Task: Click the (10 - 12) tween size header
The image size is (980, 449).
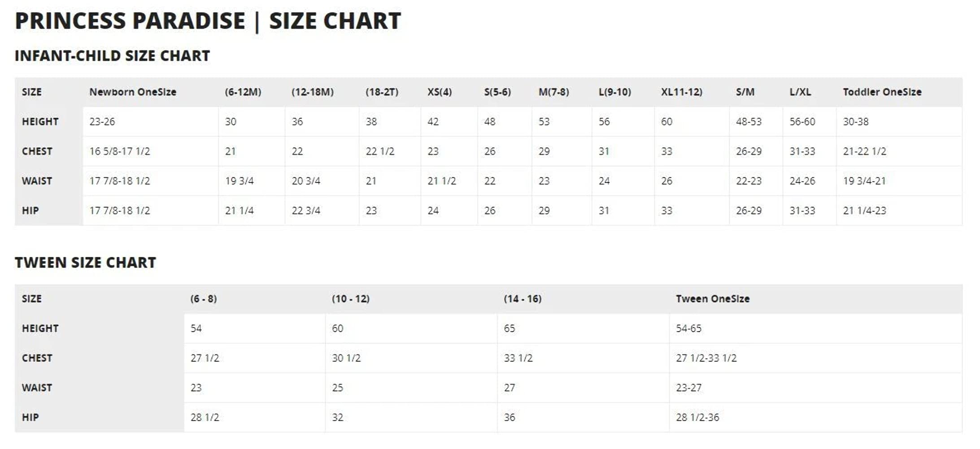Action: (350, 299)
